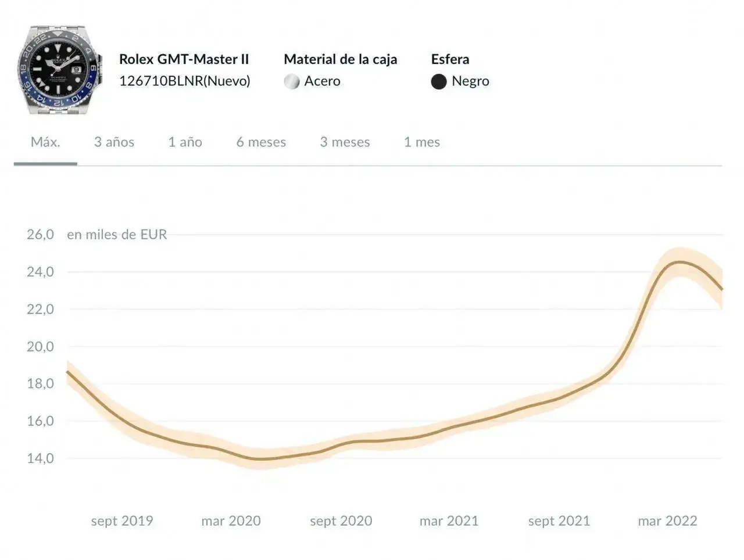Image resolution: width=744 pixels, height=560 pixels.
Task: Click the Rolex GMT-Master II watch thumbnail
Action: [x=60, y=70]
